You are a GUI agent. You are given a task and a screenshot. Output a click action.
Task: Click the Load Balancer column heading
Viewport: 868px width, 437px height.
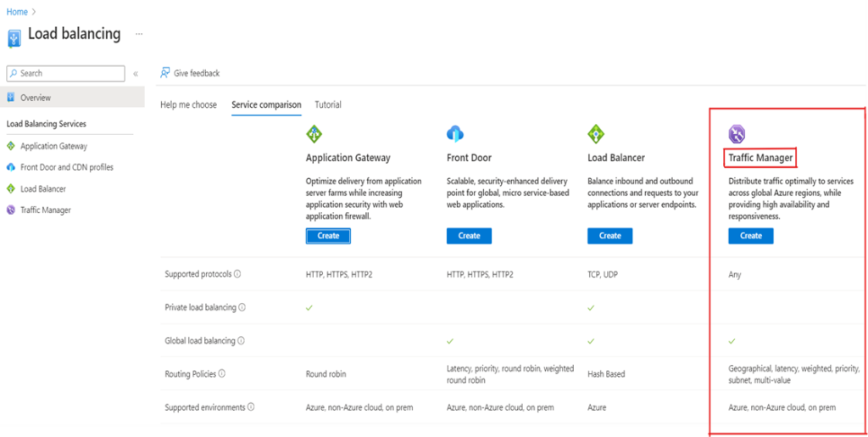tap(616, 158)
